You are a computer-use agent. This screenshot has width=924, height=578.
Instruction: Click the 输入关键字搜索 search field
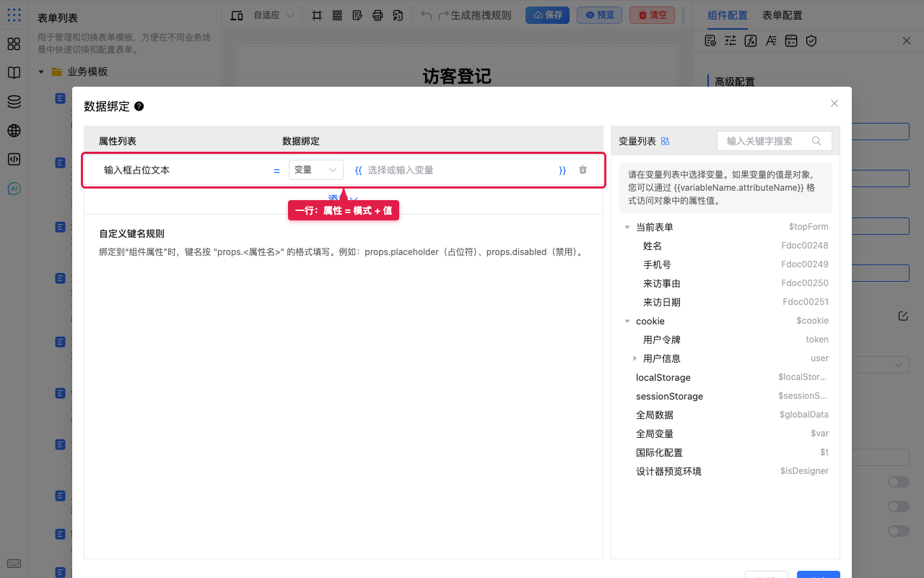[x=775, y=141]
